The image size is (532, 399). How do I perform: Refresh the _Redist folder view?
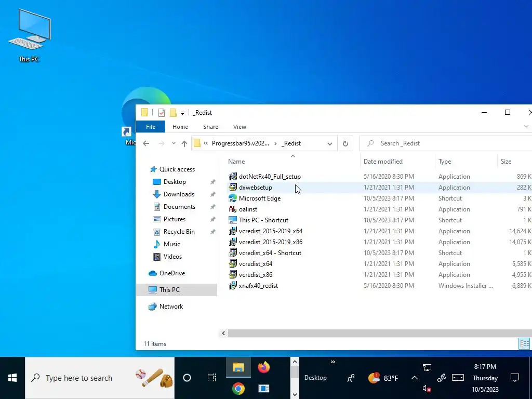pos(345,143)
